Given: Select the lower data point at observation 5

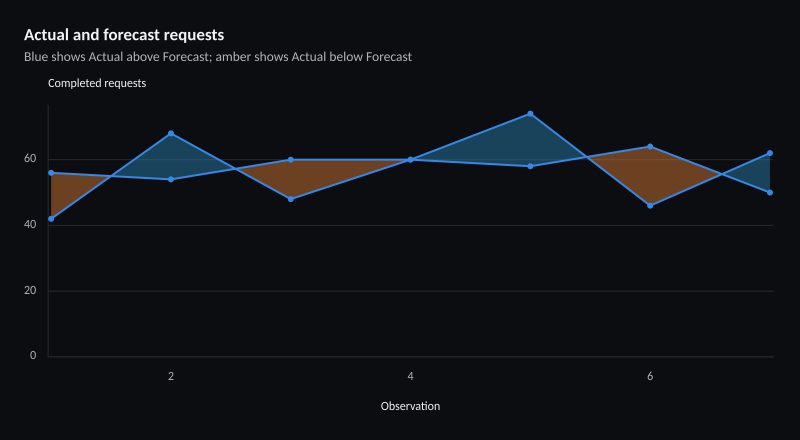Looking at the screenshot, I should click(x=530, y=166).
